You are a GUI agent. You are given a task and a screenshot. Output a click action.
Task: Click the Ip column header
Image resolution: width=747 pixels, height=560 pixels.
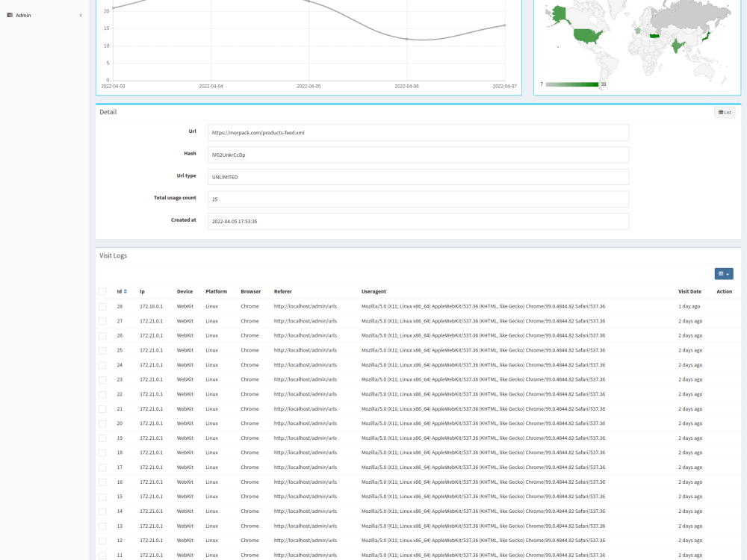coord(142,291)
